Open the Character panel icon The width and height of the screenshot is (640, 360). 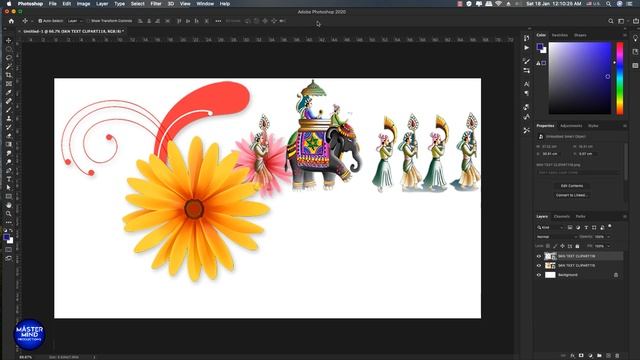coord(527,84)
